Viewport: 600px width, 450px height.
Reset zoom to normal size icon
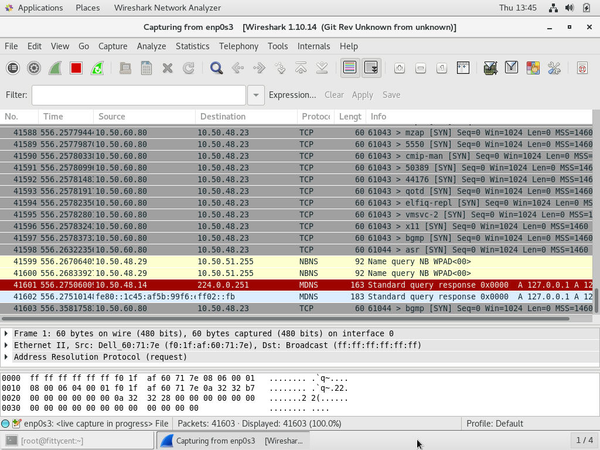442,68
